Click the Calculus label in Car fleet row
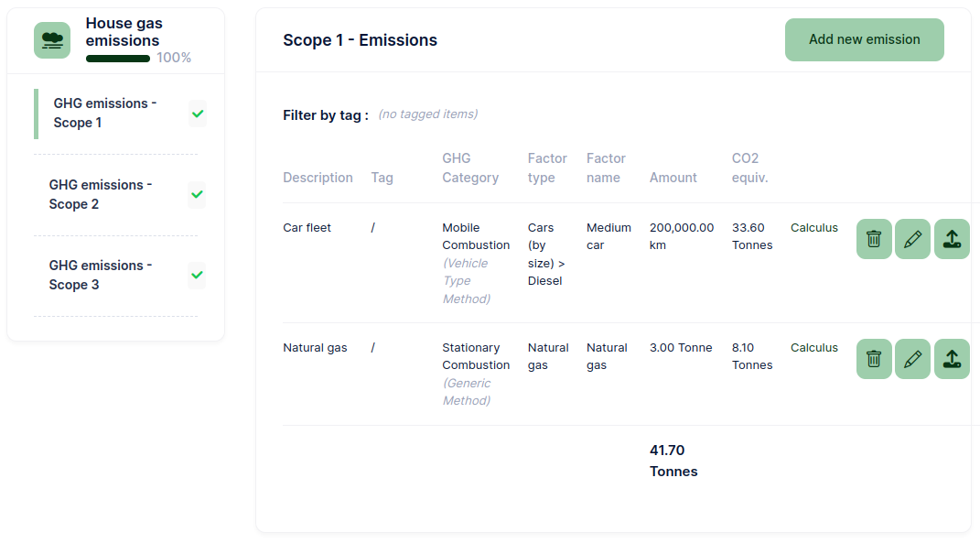This screenshot has height=543, width=980. tap(813, 228)
